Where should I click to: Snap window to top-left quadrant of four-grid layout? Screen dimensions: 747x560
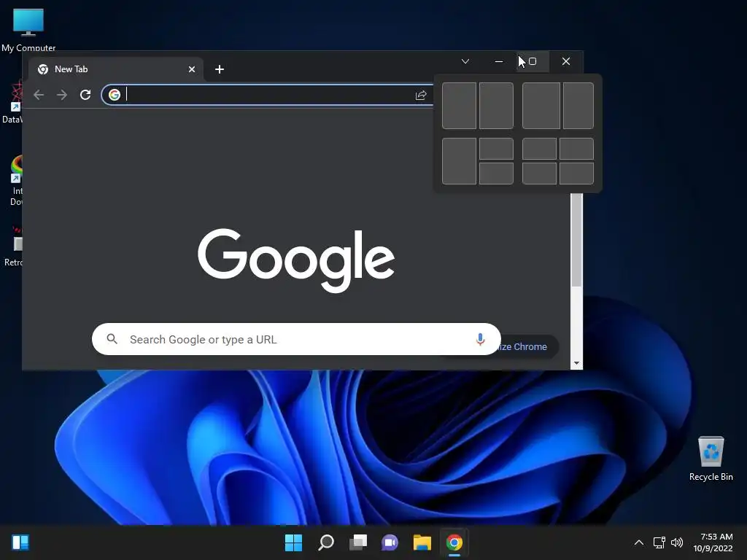pyautogui.click(x=539, y=149)
